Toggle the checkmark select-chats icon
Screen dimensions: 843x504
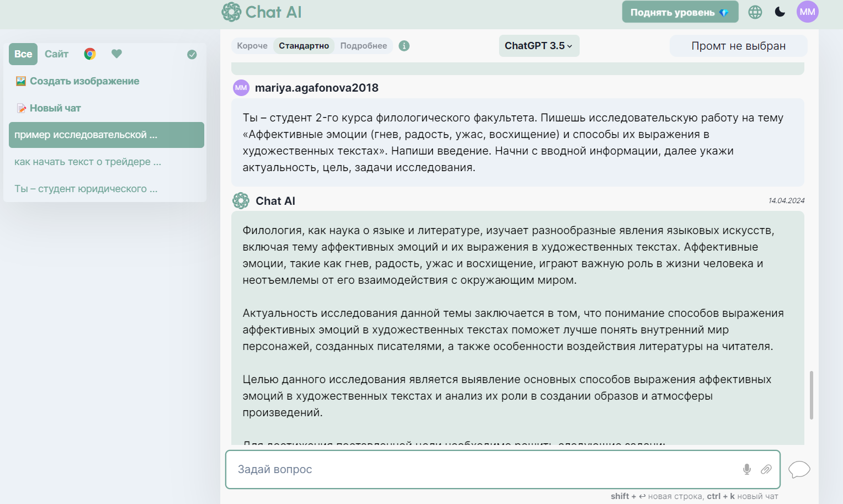tap(192, 55)
